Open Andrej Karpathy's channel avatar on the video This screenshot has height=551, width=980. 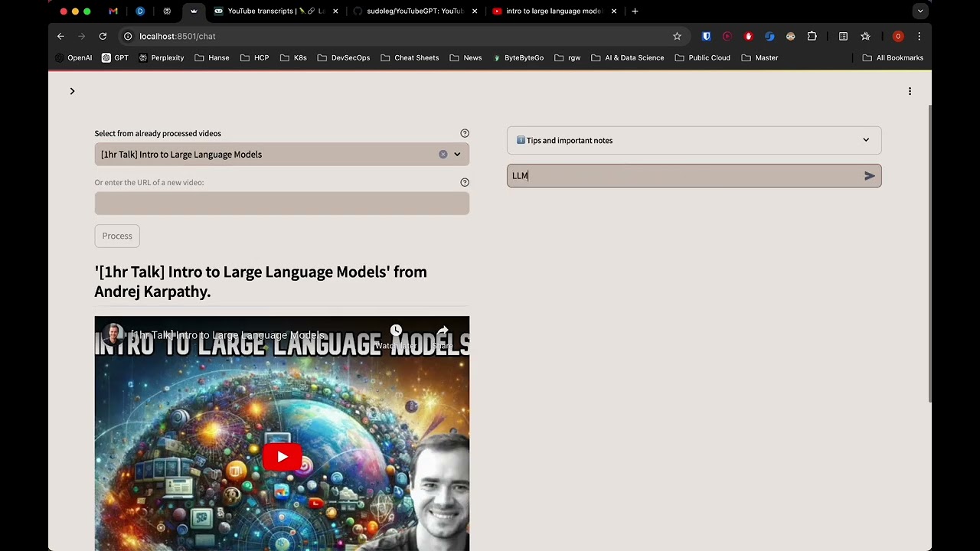pyautogui.click(x=113, y=334)
